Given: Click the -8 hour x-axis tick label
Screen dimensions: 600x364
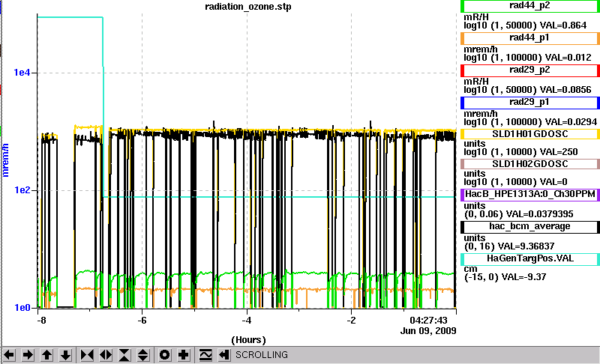Looking at the screenshot, I should click(41, 320).
